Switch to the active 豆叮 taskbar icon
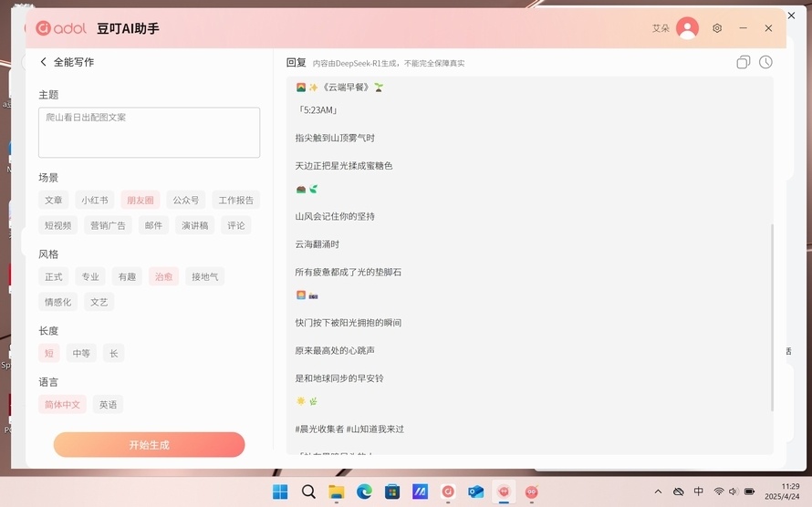The height and width of the screenshot is (507, 812). point(504,491)
